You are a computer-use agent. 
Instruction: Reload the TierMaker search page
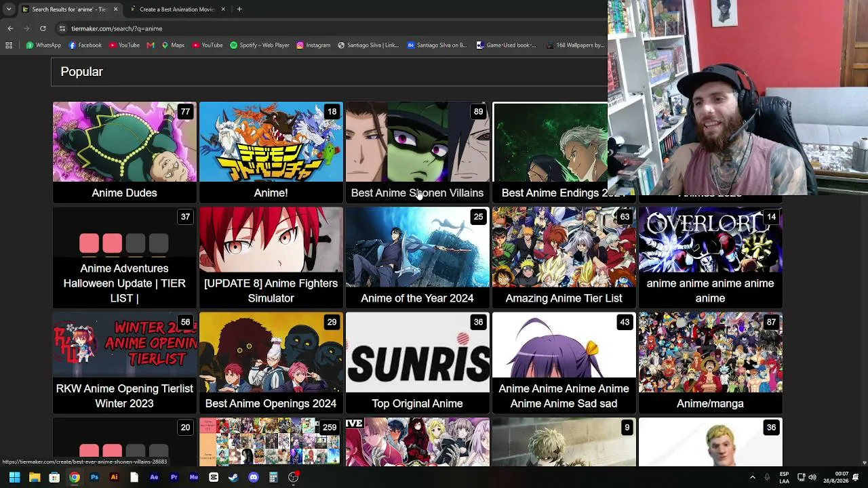43,28
